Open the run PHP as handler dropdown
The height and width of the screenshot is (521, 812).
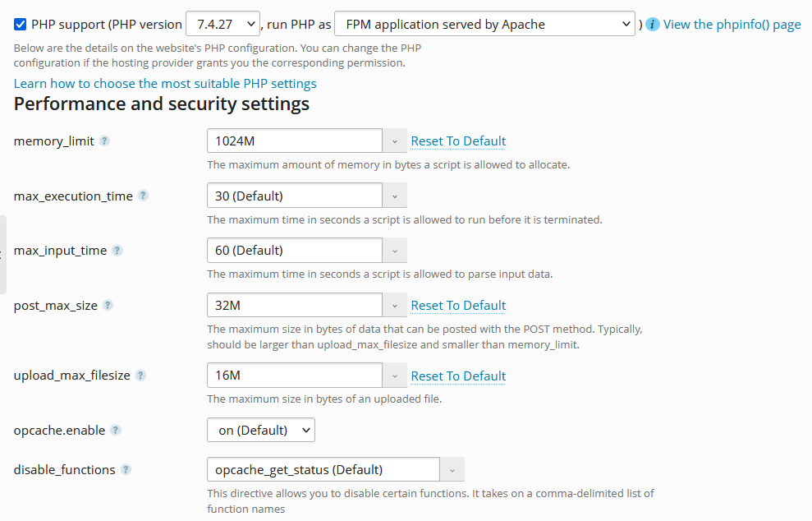pyautogui.click(x=484, y=25)
